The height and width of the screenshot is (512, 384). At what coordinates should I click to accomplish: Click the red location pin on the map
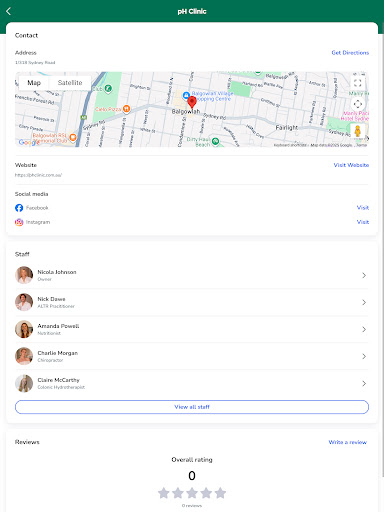click(192, 102)
